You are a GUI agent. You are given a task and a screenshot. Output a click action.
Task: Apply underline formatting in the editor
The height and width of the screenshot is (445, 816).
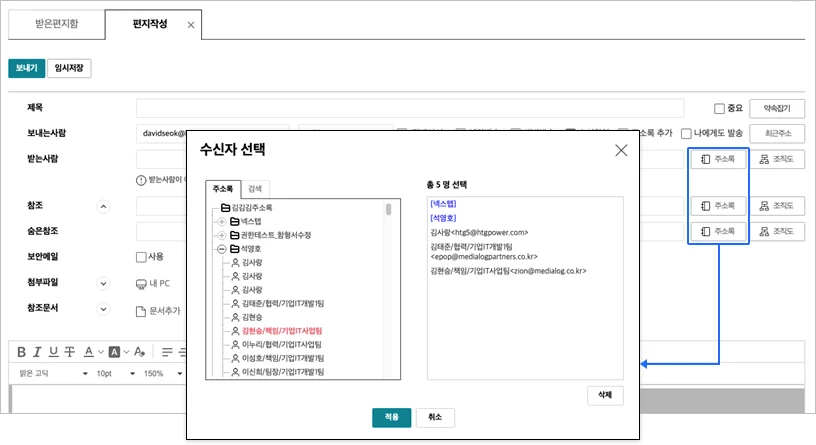click(x=53, y=351)
